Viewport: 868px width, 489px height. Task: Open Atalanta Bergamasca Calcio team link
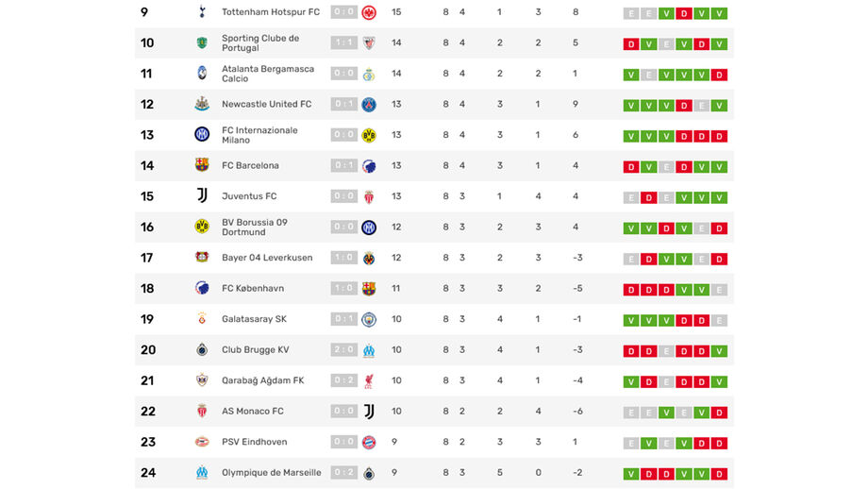[x=268, y=74]
